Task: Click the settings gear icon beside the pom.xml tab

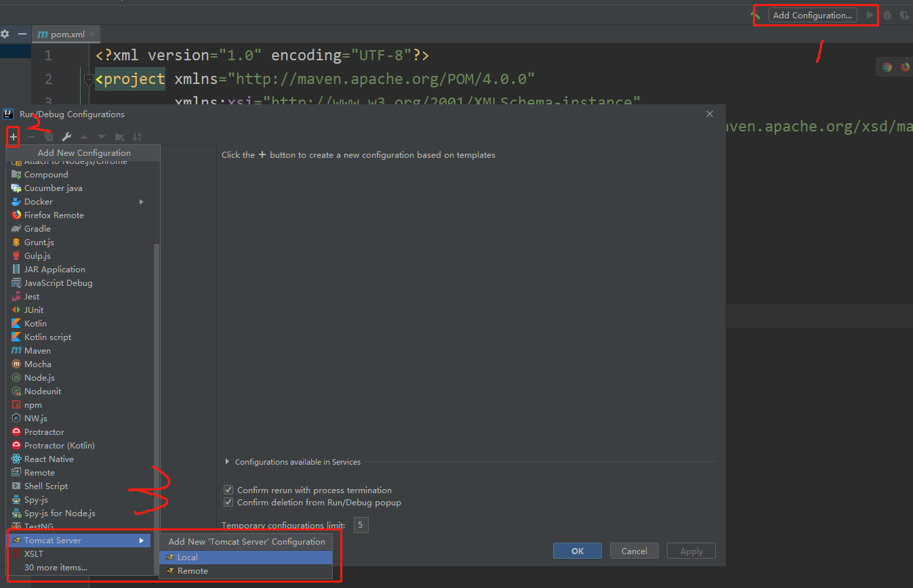Action: 5,34
